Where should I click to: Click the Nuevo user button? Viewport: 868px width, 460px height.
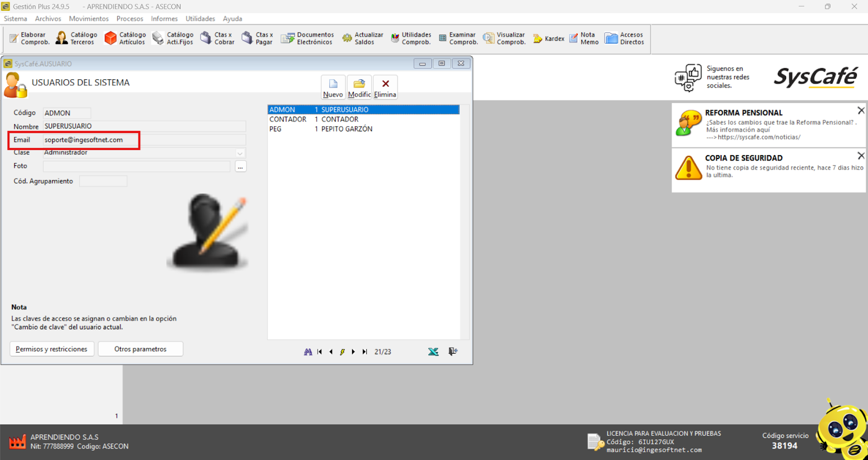coord(333,87)
